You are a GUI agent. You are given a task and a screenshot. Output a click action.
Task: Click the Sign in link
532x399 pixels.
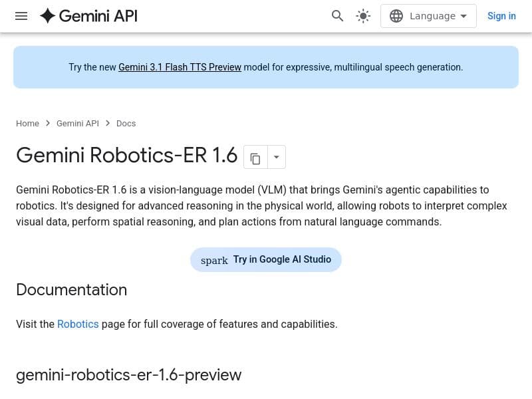point(501,16)
